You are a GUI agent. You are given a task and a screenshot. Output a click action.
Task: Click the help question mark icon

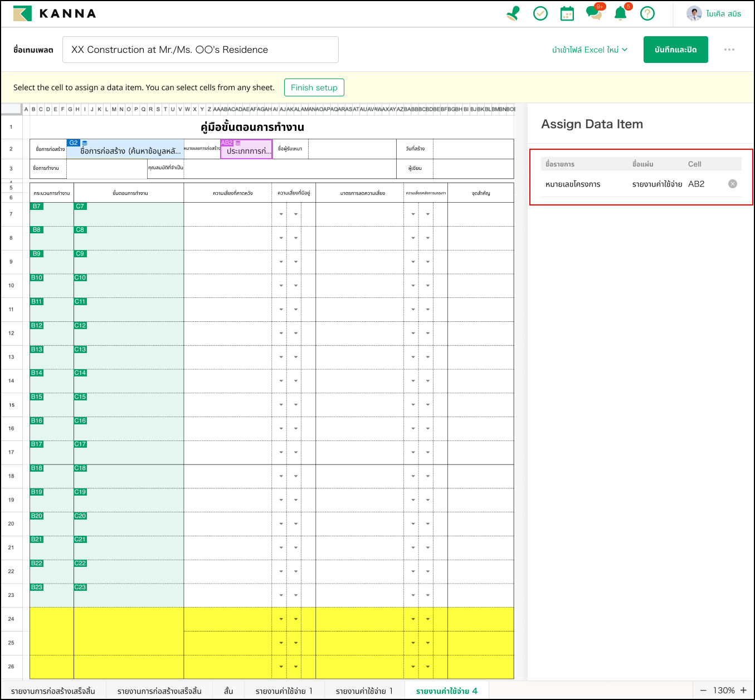647,13
